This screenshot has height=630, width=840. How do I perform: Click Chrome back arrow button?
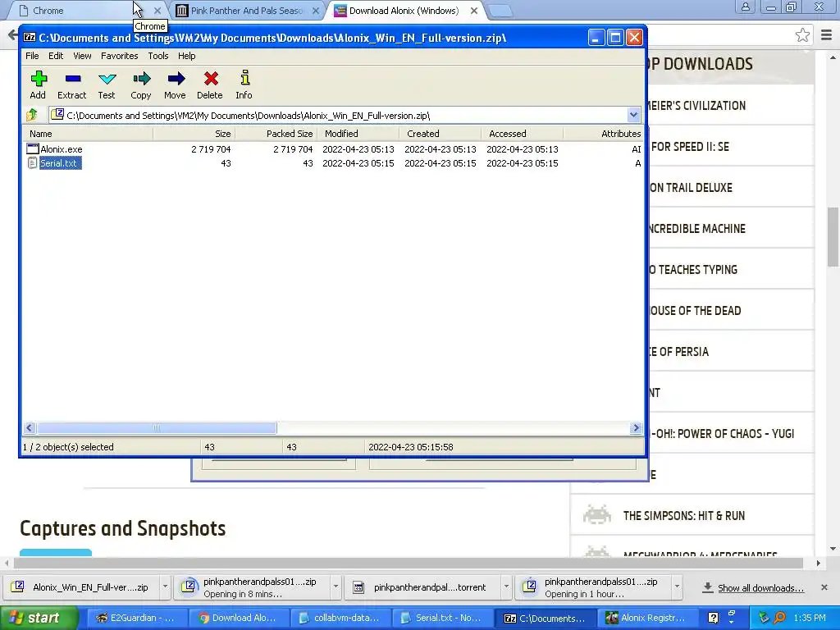point(12,35)
